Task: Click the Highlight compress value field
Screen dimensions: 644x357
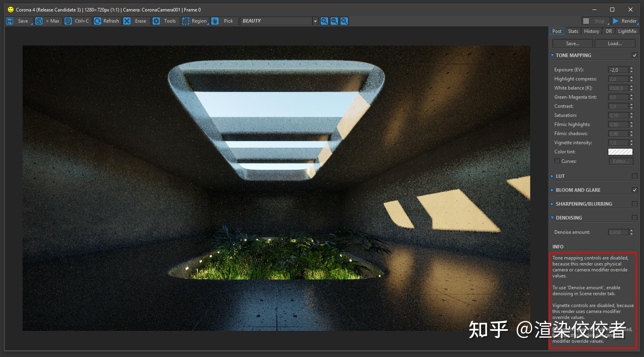Action: pyautogui.click(x=619, y=79)
